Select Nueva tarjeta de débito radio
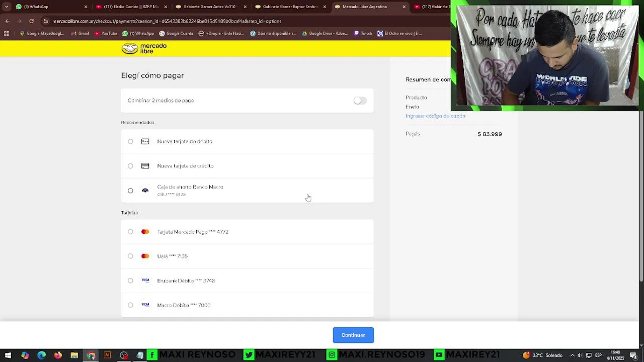 [x=130, y=142]
